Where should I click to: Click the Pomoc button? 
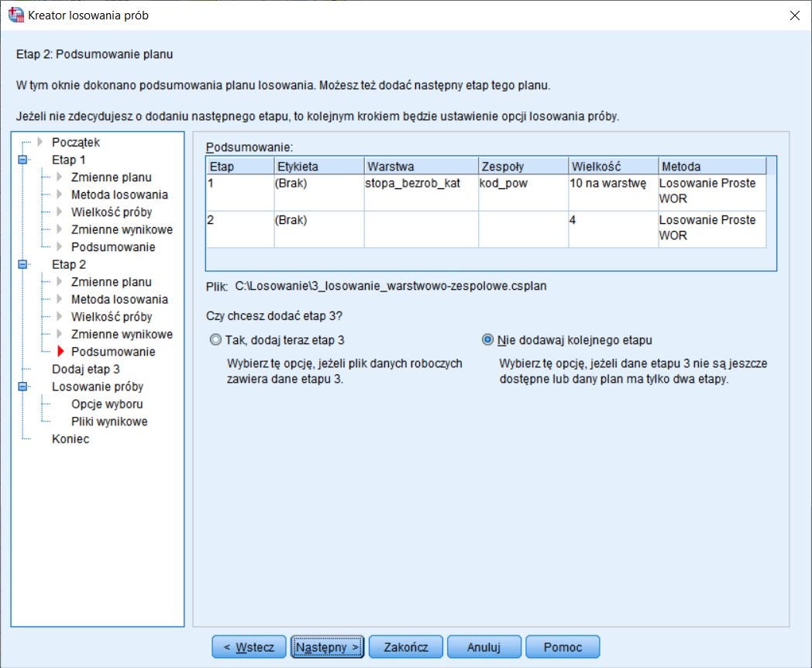[563, 647]
